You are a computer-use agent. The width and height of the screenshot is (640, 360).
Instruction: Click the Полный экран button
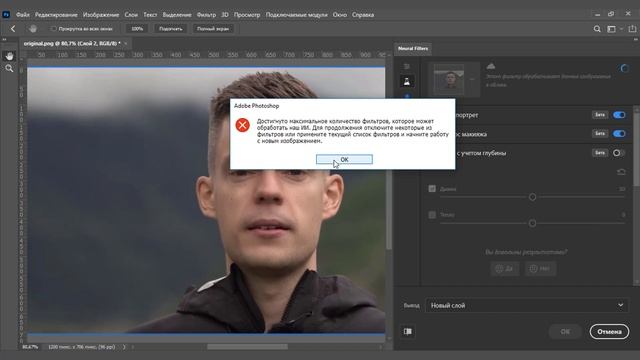click(213, 29)
